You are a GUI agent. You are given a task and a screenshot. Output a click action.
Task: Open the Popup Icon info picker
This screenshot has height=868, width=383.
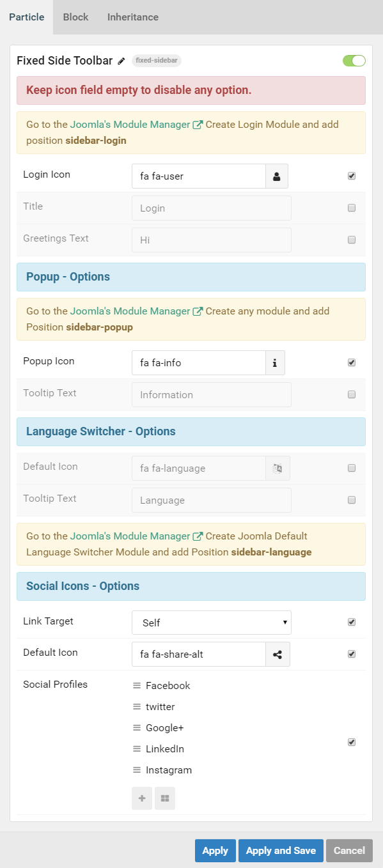tap(275, 363)
